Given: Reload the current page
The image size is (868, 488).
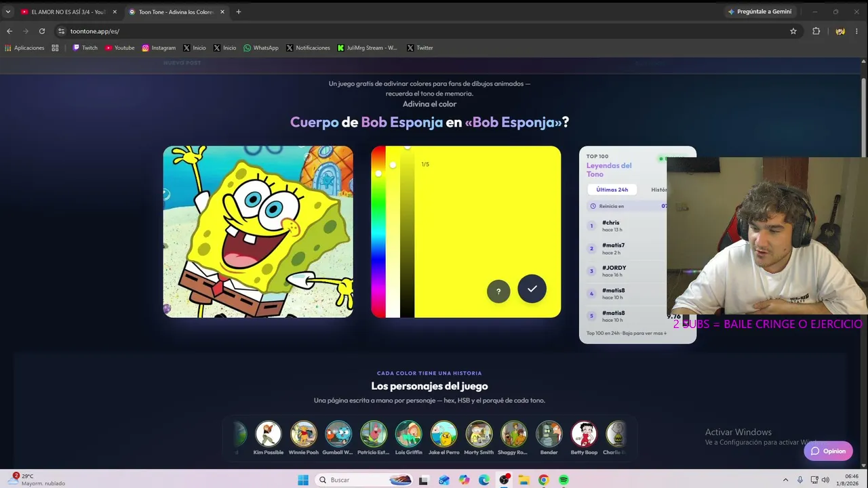Looking at the screenshot, I should pyautogui.click(x=42, y=31).
